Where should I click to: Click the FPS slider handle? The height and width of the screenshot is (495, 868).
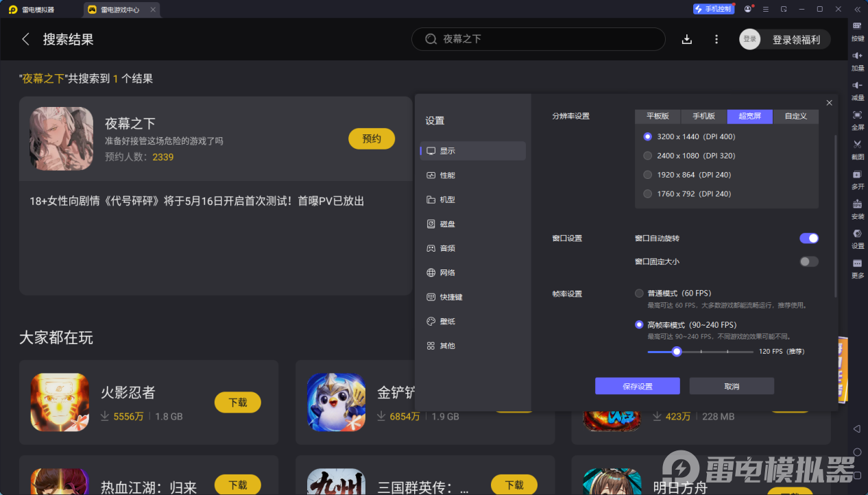tap(677, 351)
